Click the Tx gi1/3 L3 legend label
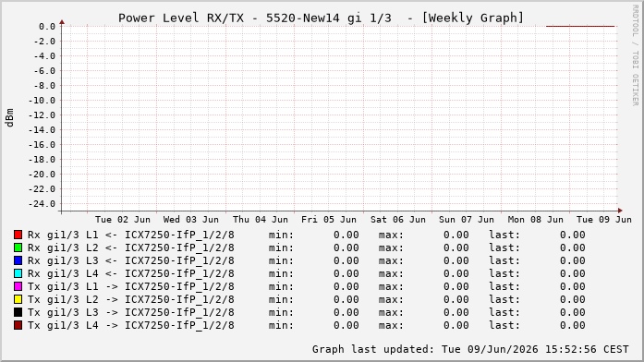Viewport: 644px width, 362px height. point(131,312)
